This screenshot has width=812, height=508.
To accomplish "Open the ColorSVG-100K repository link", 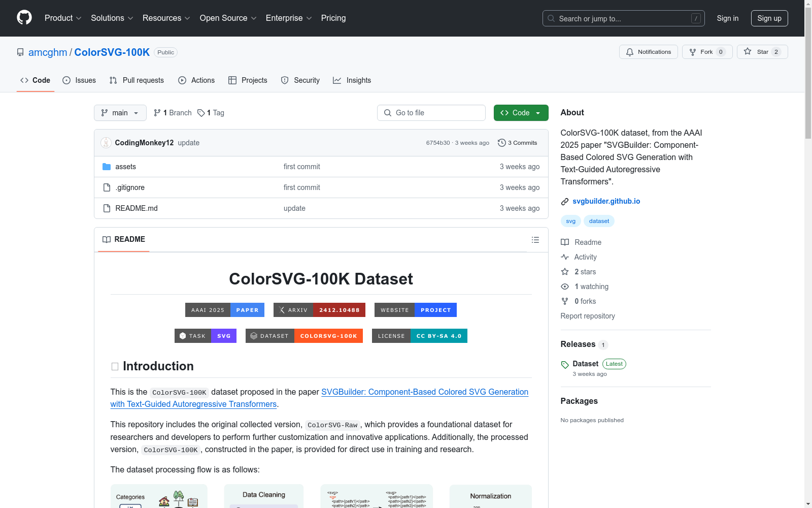I will tap(112, 52).
